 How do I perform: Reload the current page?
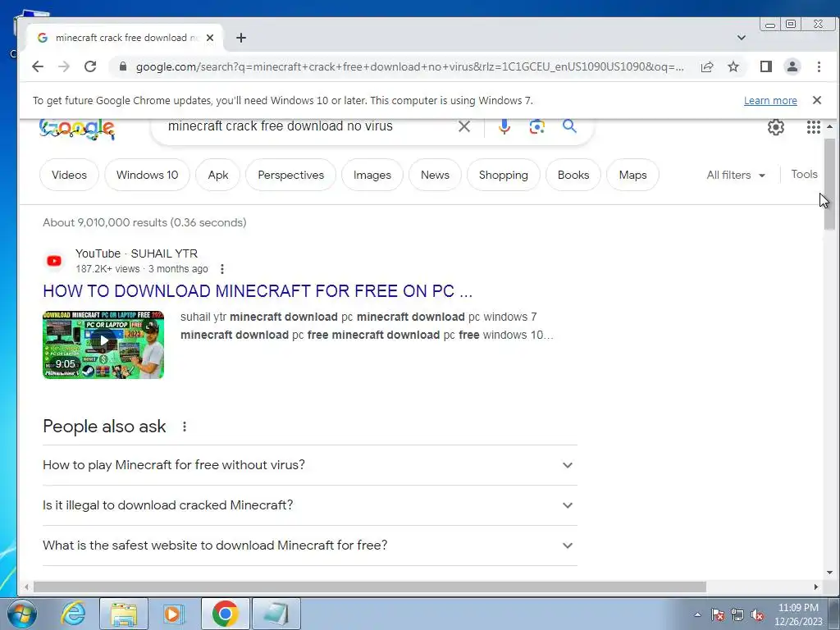click(x=90, y=66)
